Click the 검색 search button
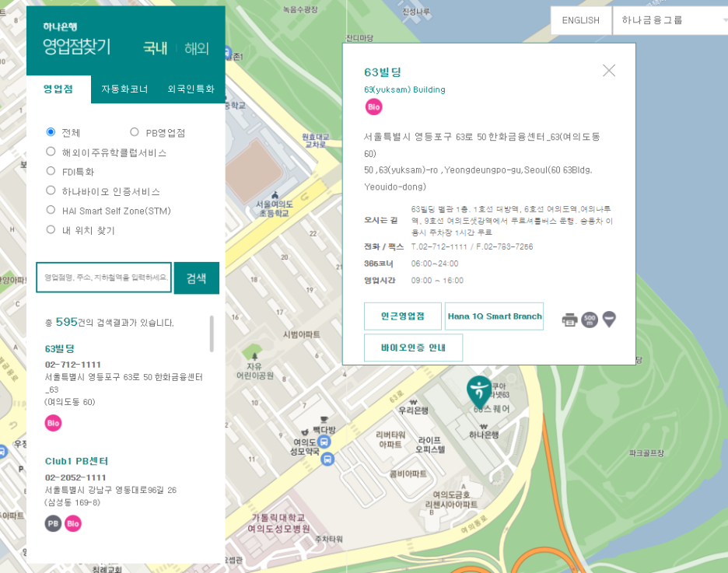 point(197,278)
